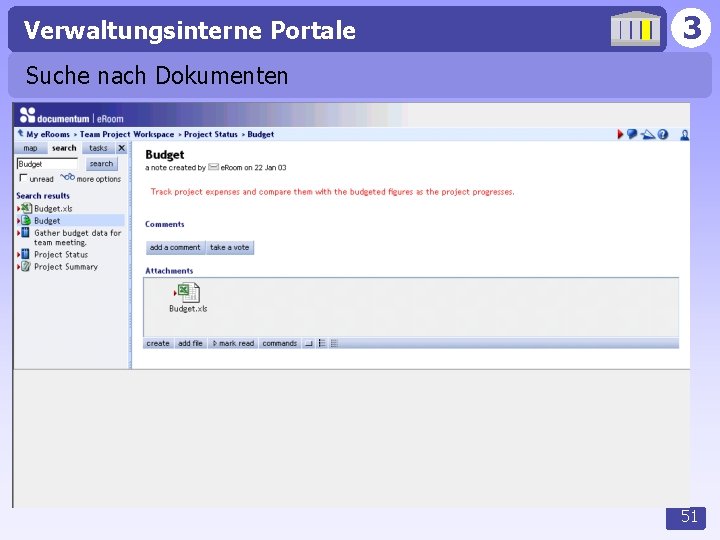
Task: Open help via the question mark icon
Action: [663, 134]
